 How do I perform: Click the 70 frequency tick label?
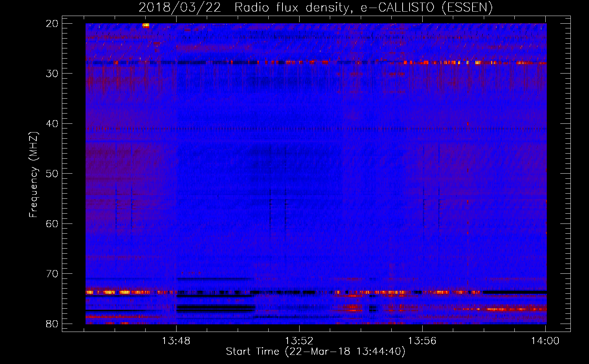click(x=52, y=274)
